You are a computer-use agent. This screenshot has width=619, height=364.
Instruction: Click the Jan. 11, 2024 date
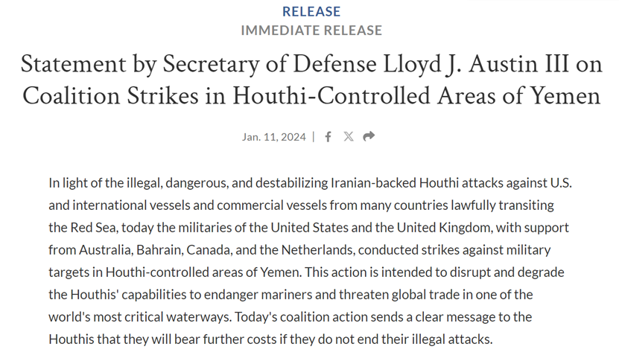(x=274, y=137)
